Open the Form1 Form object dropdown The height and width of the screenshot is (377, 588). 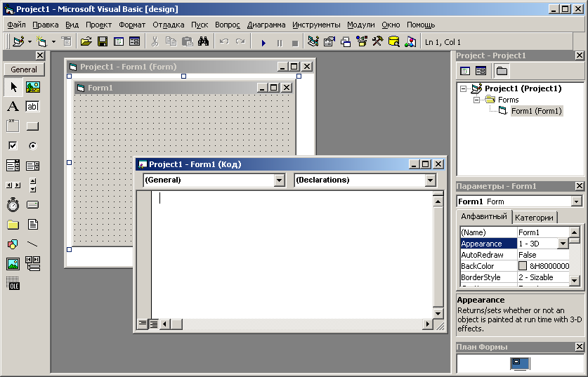[x=577, y=201]
